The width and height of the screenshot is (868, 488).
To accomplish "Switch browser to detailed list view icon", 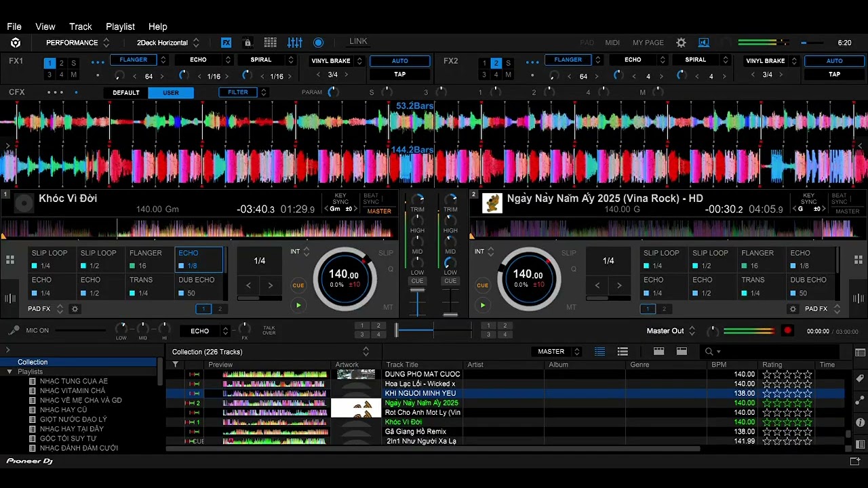I will pyautogui.click(x=599, y=351).
